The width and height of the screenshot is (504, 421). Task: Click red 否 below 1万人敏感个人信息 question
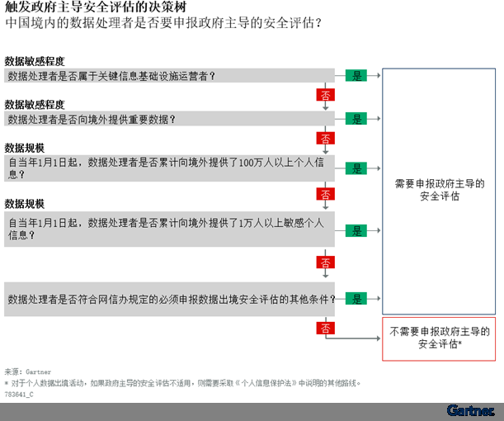[x=325, y=263]
